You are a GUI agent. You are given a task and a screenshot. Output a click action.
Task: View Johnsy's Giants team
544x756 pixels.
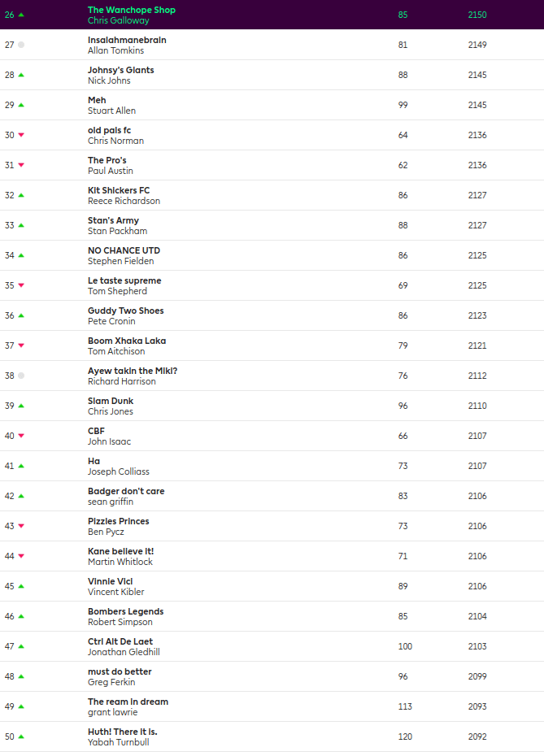120,70
